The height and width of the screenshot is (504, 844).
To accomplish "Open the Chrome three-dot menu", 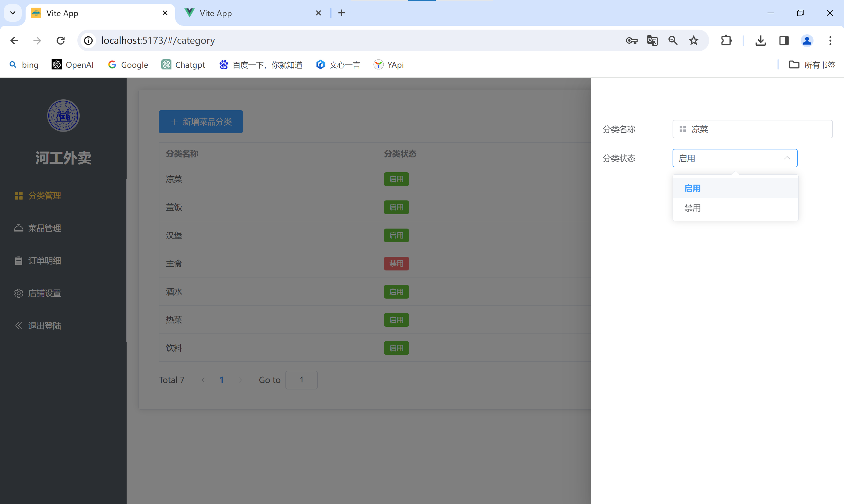I will coord(830,41).
